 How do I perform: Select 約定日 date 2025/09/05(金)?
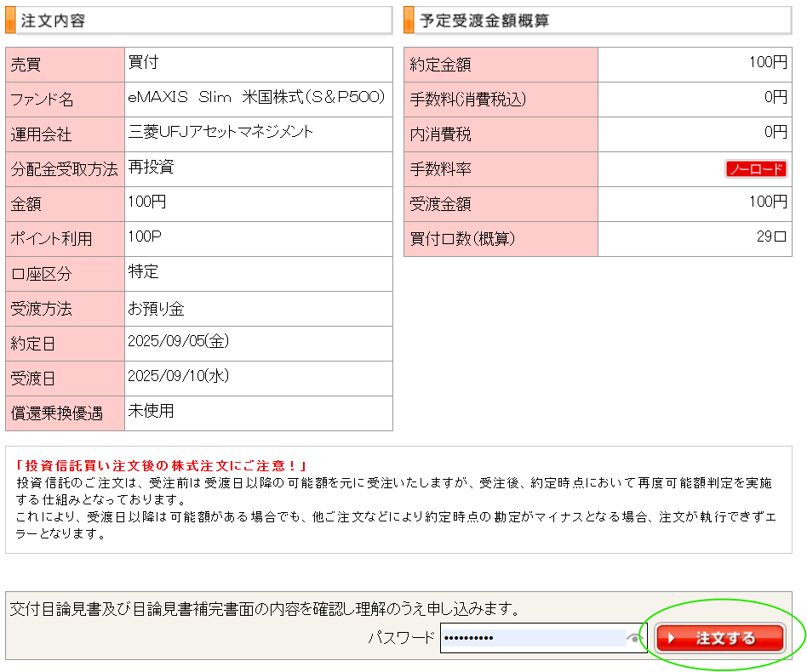[178, 341]
